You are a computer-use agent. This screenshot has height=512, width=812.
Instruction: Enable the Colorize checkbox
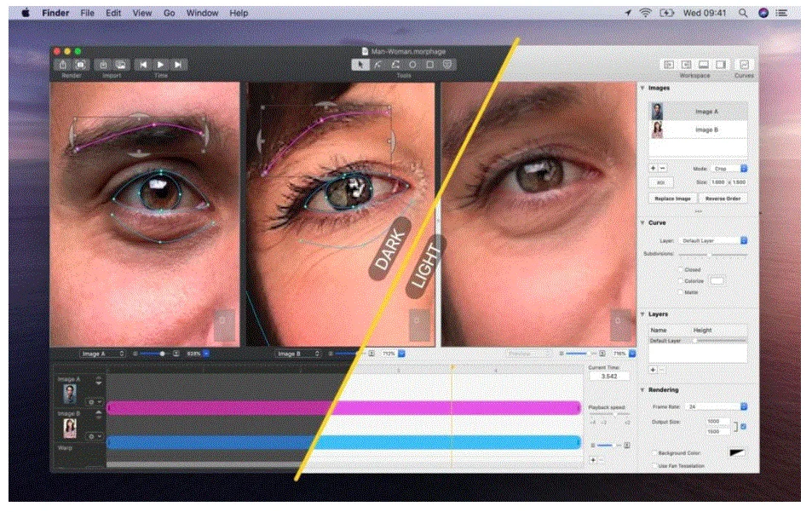681,281
